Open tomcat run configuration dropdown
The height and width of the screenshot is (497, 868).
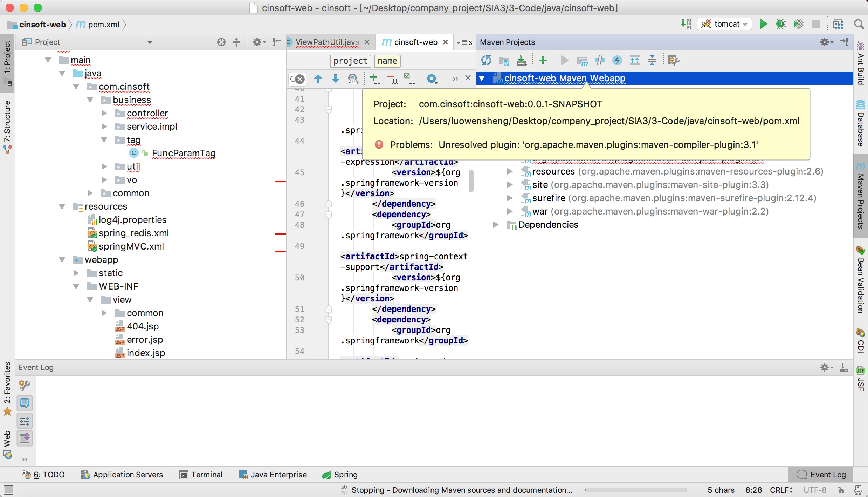point(724,24)
